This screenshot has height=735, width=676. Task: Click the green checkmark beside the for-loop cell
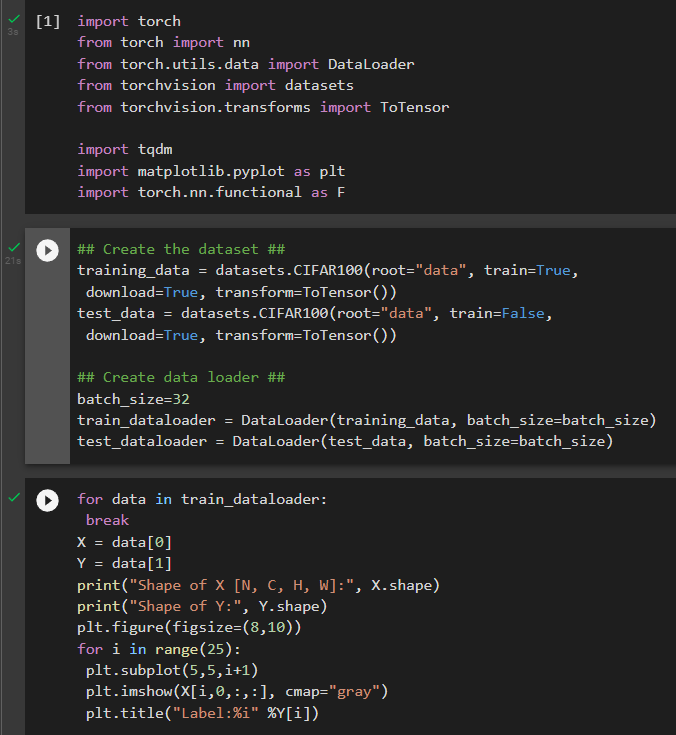[14, 497]
